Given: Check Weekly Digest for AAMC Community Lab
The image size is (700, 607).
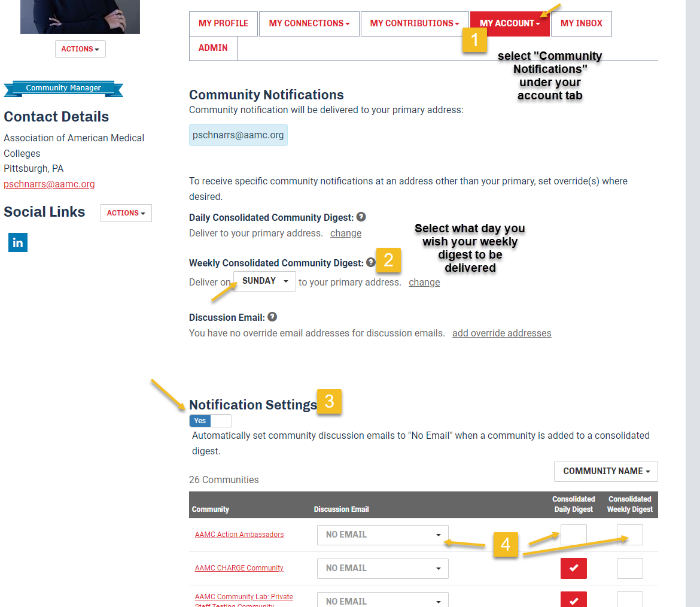Looking at the screenshot, I should (630, 599).
